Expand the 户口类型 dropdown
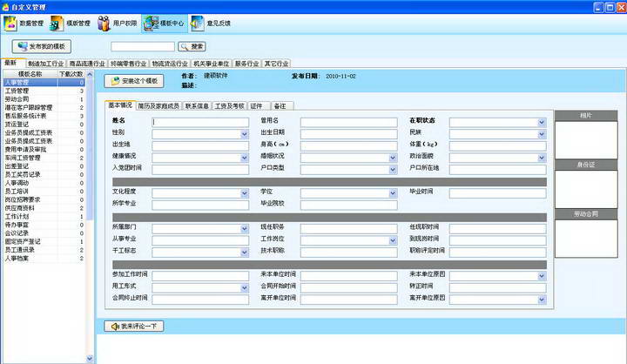 393,170
